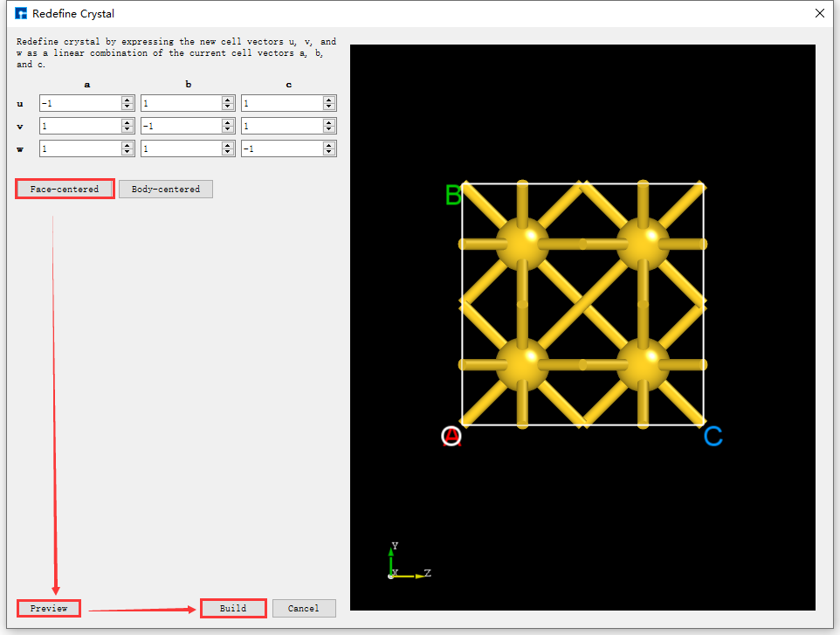The width and height of the screenshot is (840, 635).
Task: Close the Redefine Crystal dialog
Action: tap(819, 13)
